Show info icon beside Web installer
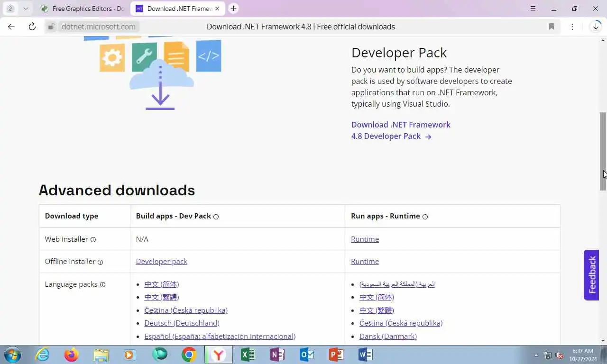 point(93,239)
